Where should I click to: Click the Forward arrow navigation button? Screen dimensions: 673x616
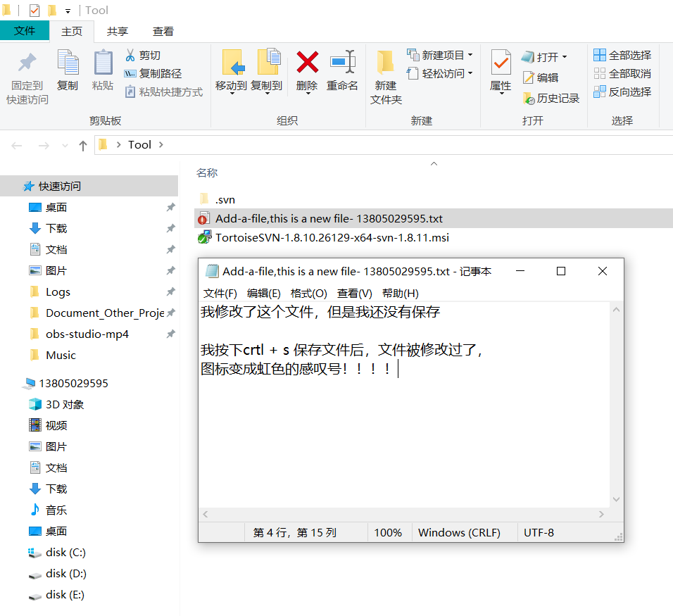point(44,146)
